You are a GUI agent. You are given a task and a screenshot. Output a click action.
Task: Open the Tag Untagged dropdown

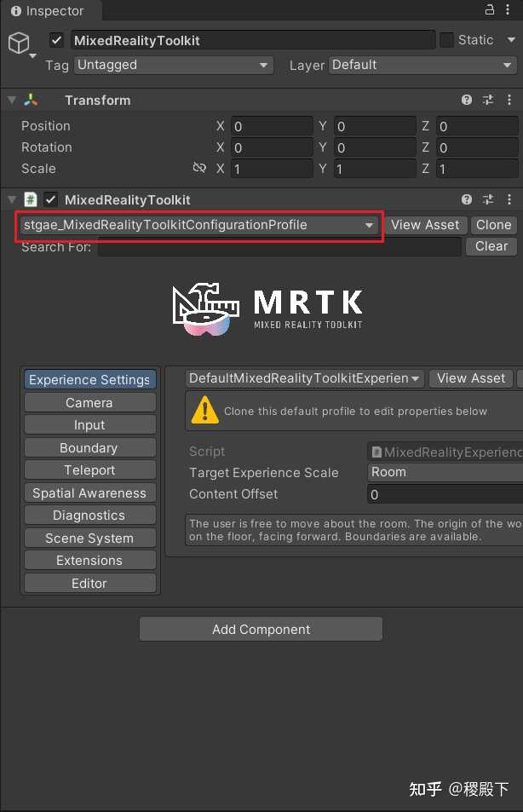174,66
